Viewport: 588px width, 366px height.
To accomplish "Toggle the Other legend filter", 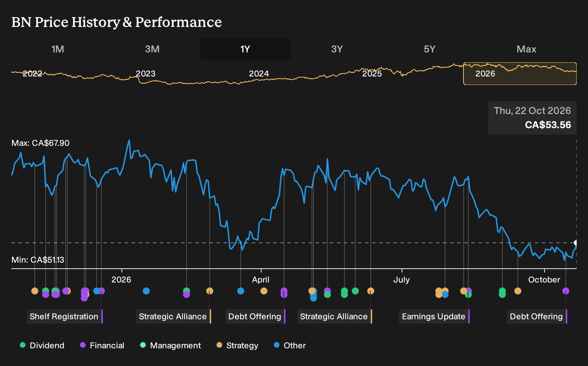I will 290,345.
